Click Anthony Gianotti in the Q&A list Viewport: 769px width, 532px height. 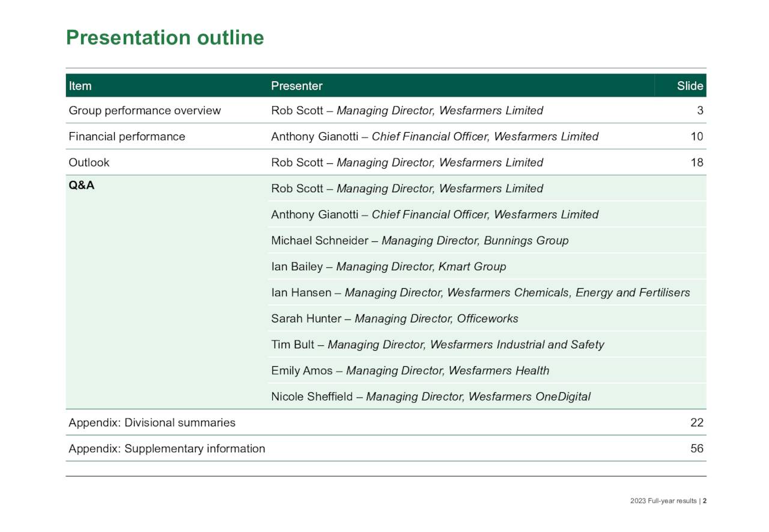coord(434,214)
